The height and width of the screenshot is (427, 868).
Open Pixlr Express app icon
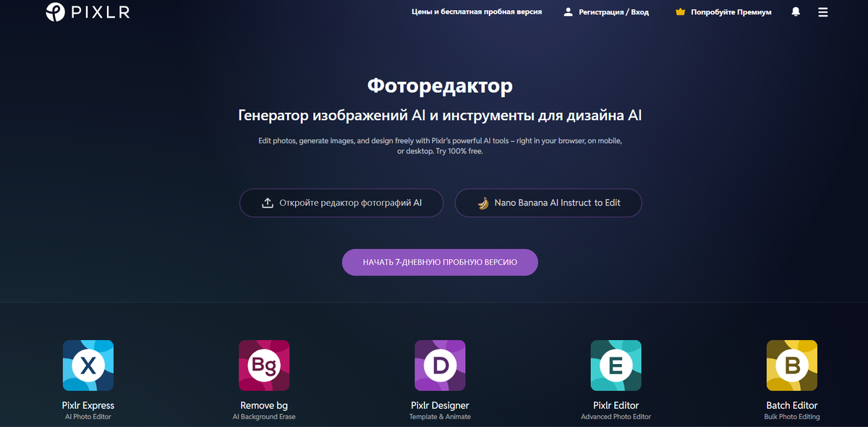coord(88,365)
